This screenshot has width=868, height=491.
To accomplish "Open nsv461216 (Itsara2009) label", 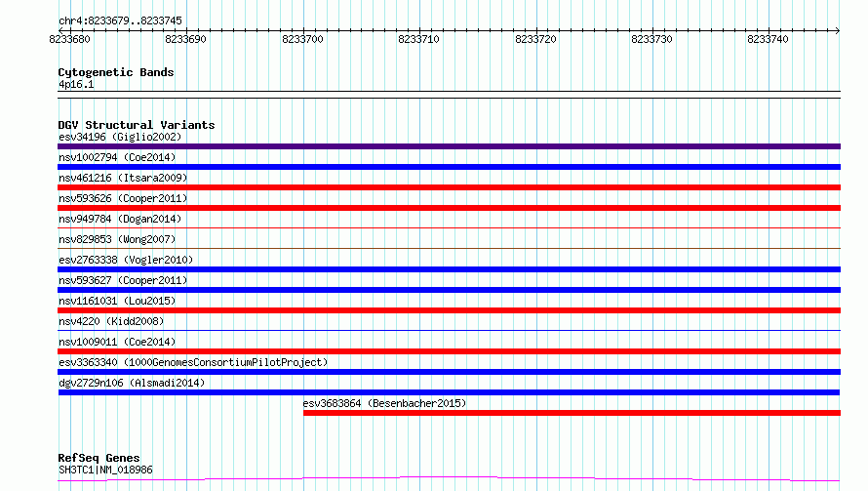I will coord(123,178).
